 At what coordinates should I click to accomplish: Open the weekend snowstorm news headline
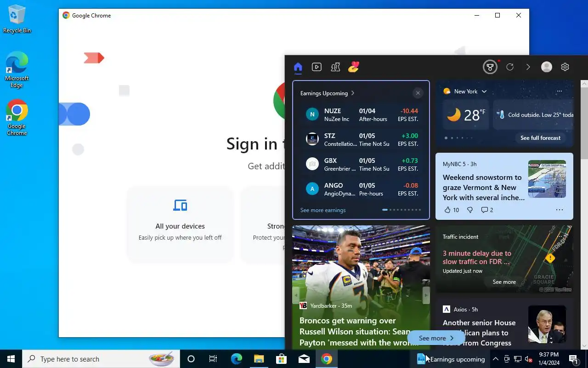(x=483, y=187)
